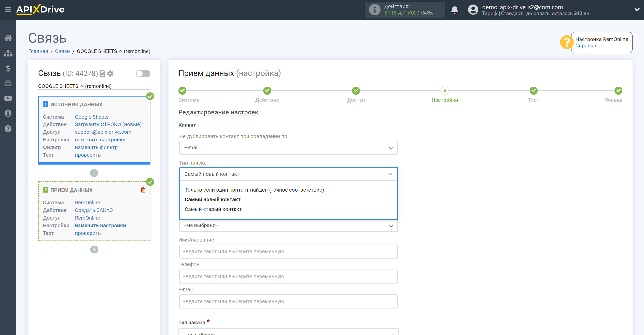The image size is (644, 335).
Task: Open RemOnline system link
Action: tap(87, 203)
